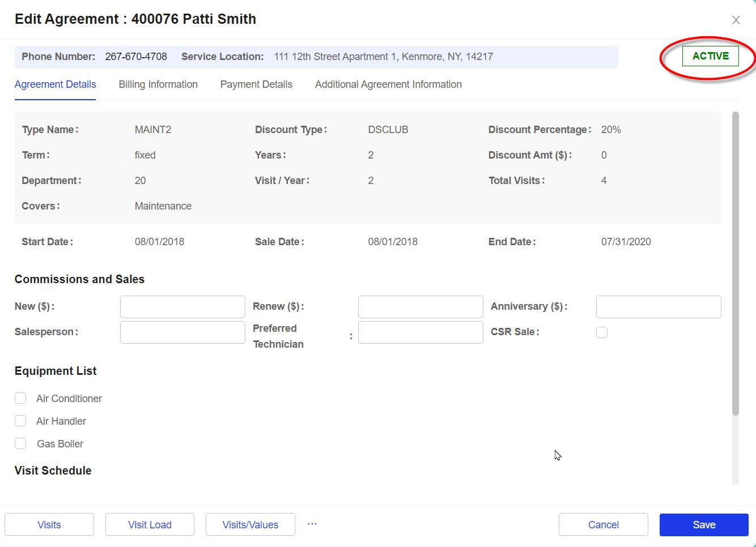Screen dimensions: 756x547
Task: Check the Air Conditioner equipment box
Action: (x=20, y=398)
